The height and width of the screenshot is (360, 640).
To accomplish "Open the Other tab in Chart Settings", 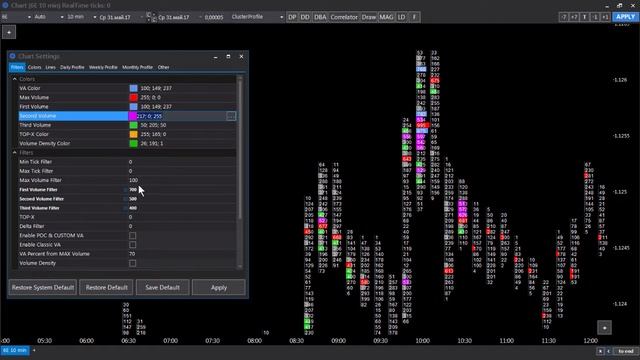I will click(x=164, y=67).
